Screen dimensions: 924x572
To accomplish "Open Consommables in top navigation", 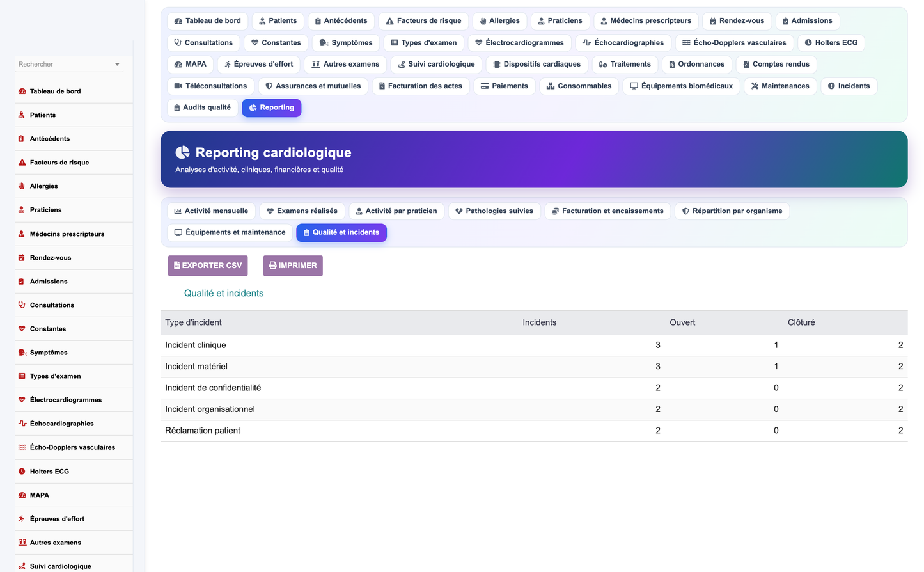I will point(579,86).
